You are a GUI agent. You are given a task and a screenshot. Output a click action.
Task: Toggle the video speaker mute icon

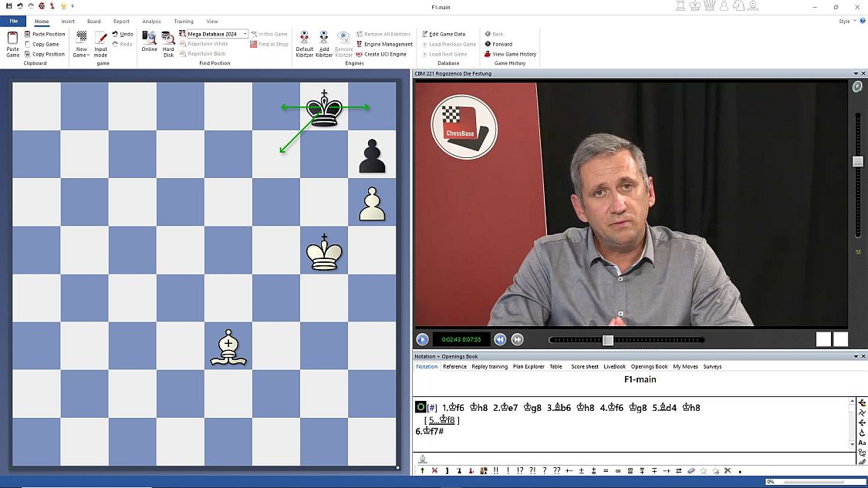857,87
